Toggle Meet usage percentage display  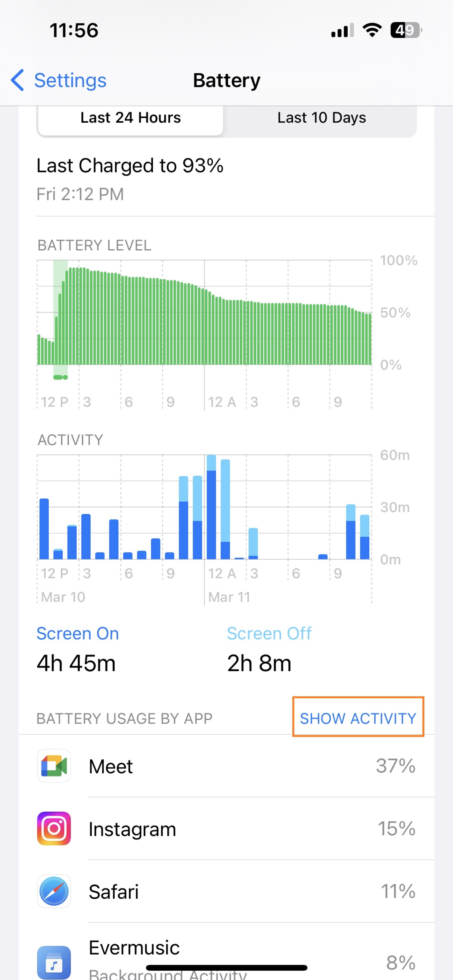(x=395, y=766)
